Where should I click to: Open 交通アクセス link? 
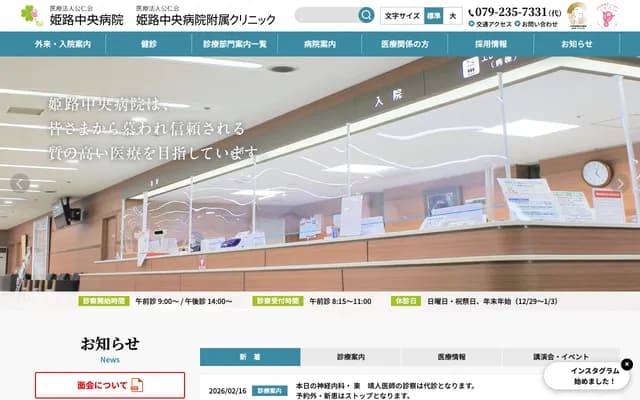tap(490, 24)
